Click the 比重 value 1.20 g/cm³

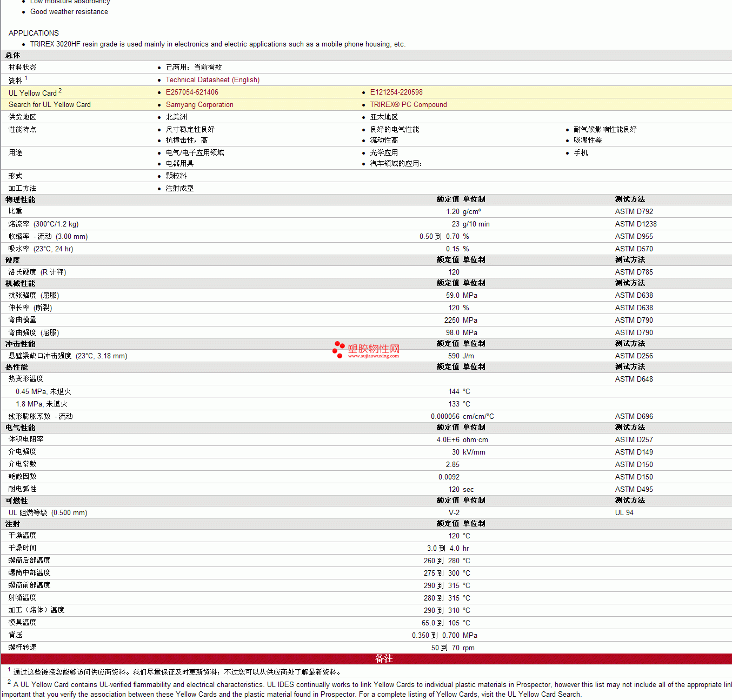[x=463, y=212]
